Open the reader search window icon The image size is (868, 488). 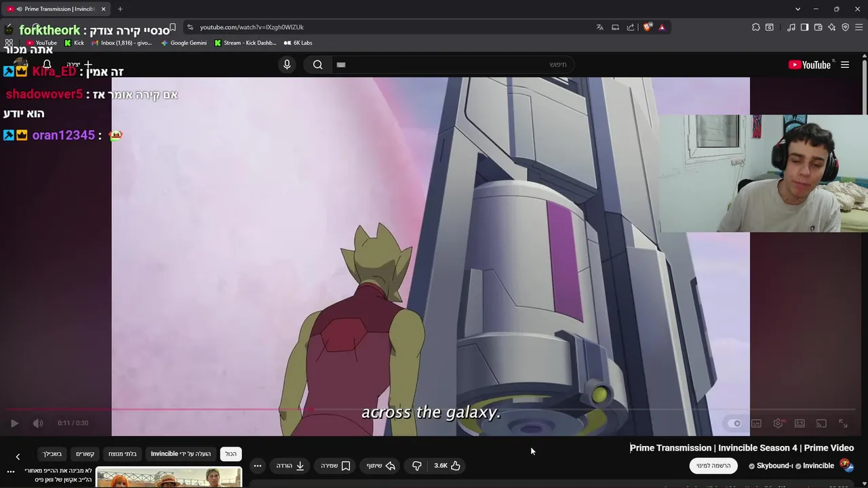coord(770,27)
